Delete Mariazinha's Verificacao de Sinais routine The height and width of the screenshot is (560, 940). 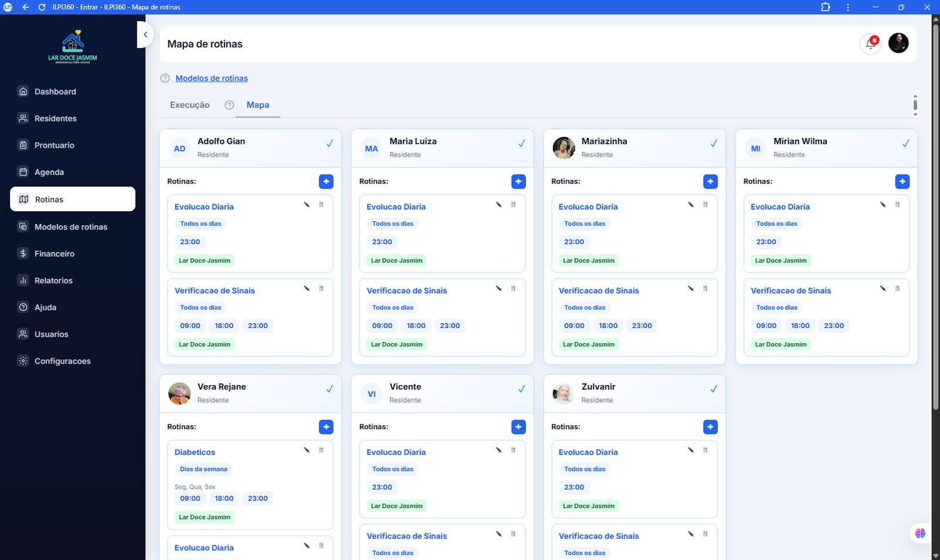(x=706, y=289)
